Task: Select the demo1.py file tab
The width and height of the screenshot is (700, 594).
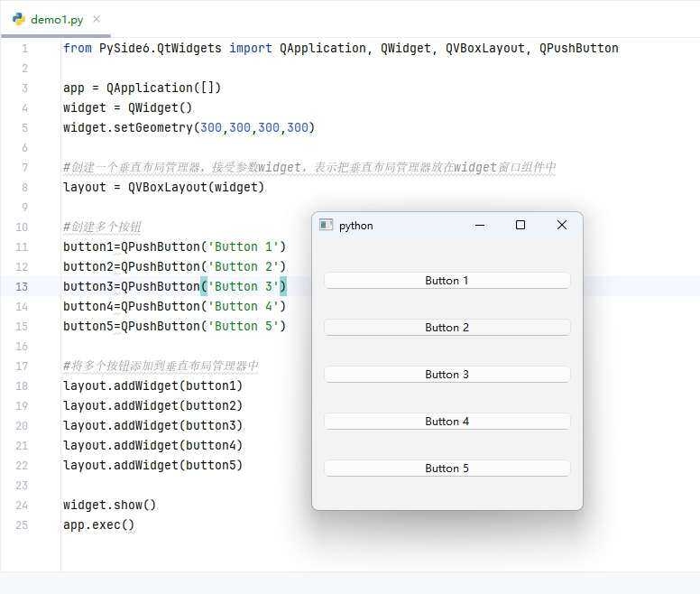Action: pos(56,19)
